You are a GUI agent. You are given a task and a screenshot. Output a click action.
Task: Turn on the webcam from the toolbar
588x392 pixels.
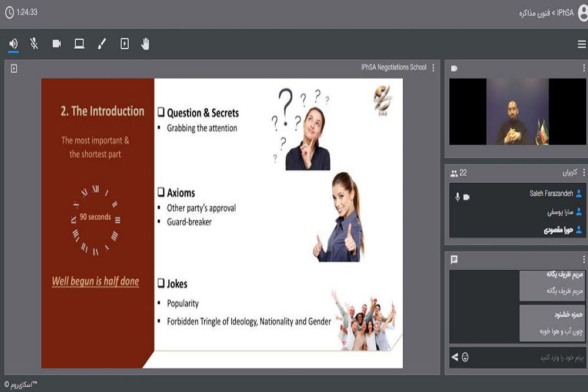pos(56,43)
